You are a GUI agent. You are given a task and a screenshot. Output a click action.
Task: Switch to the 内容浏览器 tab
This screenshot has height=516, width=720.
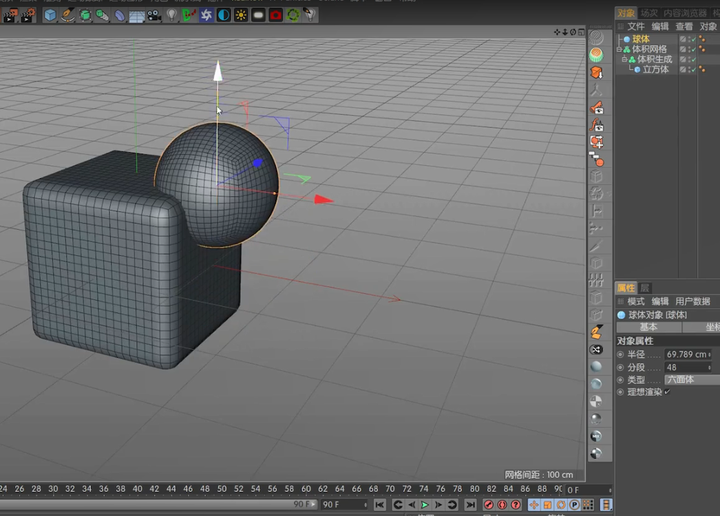click(685, 13)
